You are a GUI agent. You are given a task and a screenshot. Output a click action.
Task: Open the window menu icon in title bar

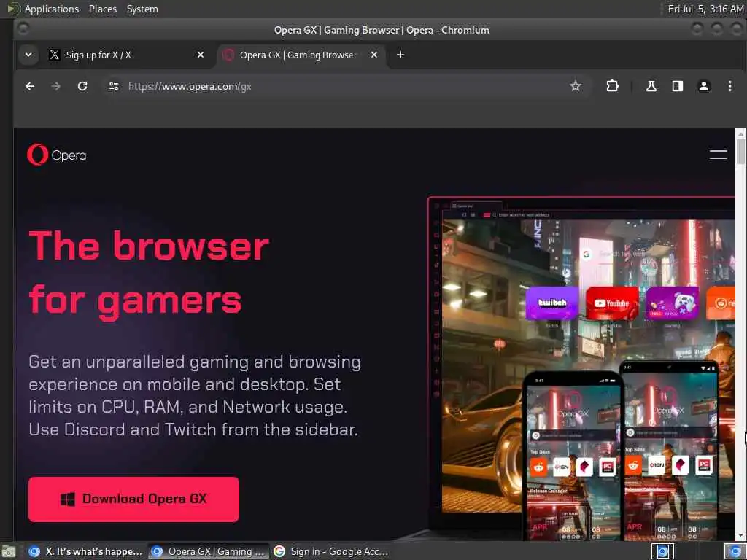click(23, 29)
